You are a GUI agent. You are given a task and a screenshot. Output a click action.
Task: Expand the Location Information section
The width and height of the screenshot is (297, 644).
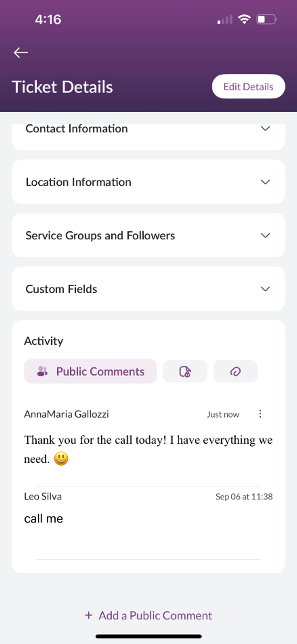(148, 182)
